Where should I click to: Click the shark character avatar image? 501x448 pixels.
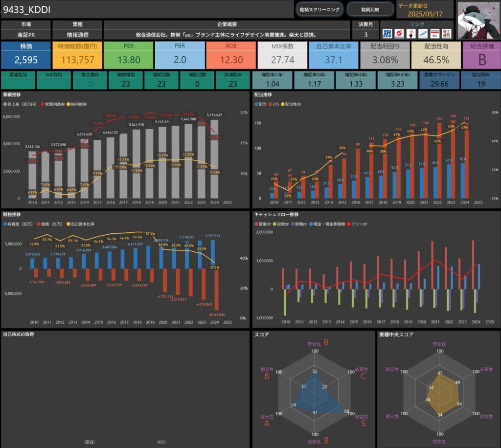coord(478,21)
